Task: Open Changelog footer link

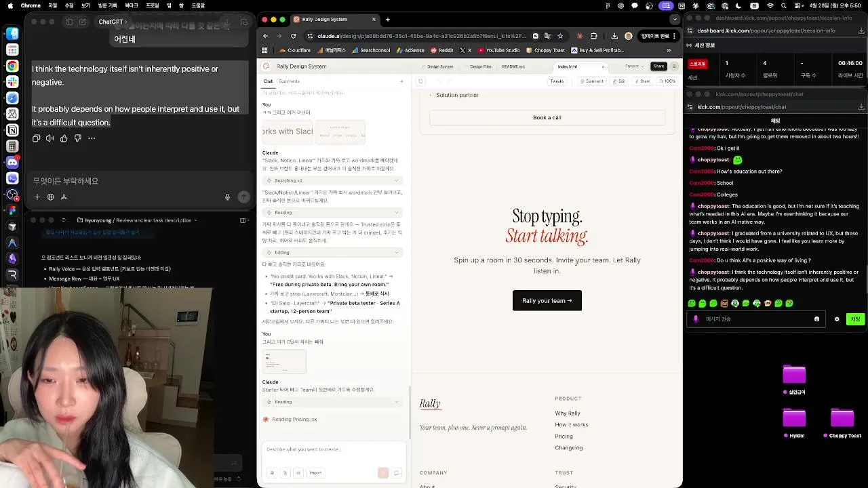Action: point(568,448)
